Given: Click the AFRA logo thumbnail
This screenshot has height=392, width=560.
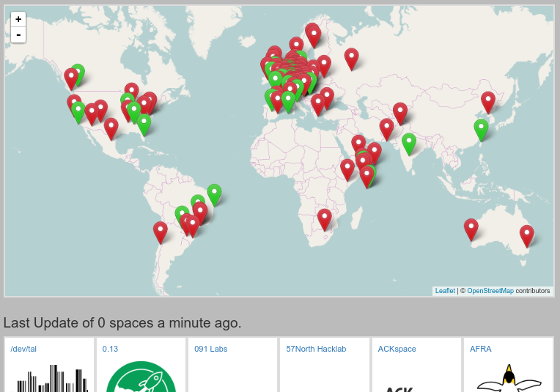Looking at the screenshot, I should [508, 378].
